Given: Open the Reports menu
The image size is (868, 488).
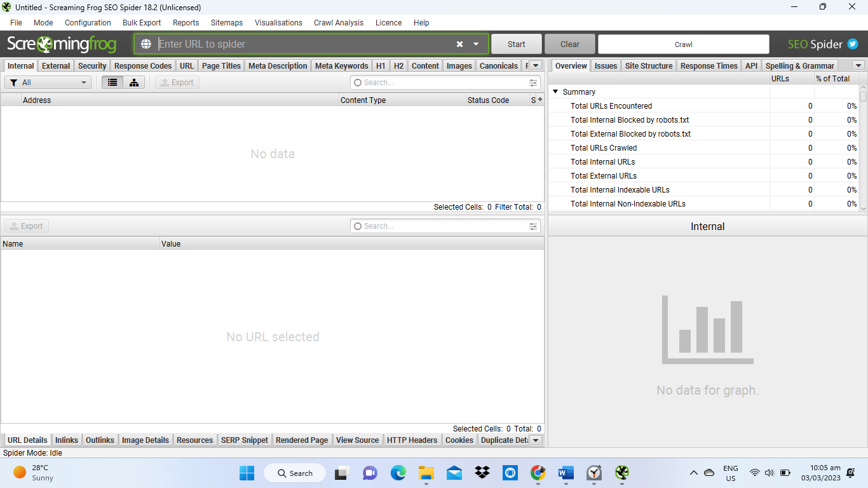Looking at the screenshot, I should (x=186, y=22).
